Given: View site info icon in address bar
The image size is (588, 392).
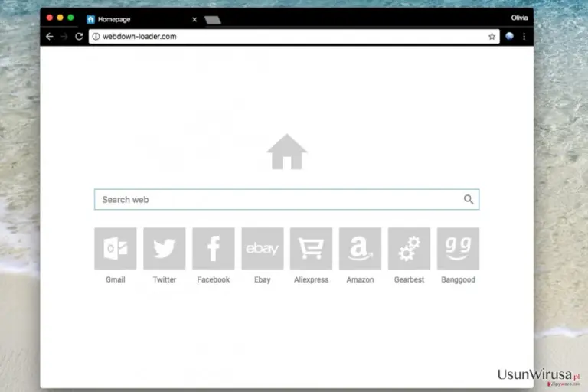Looking at the screenshot, I should (96, 37).
